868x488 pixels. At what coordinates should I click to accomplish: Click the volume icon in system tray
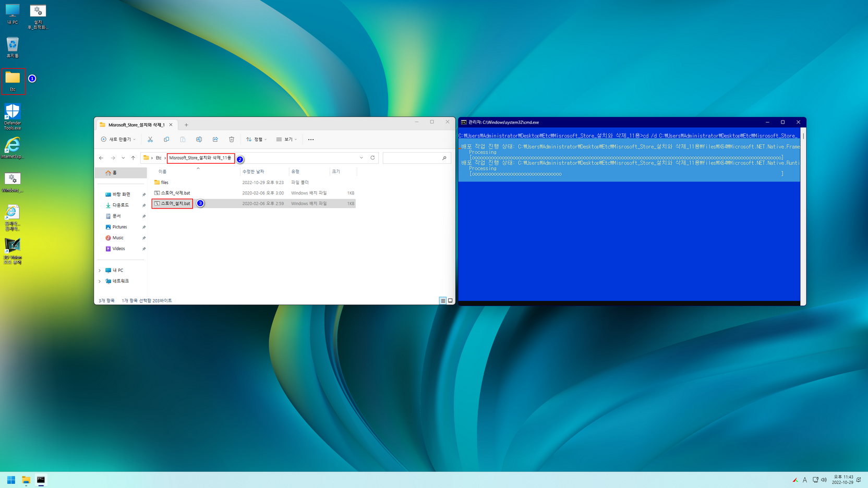click(x=824, y=480)
